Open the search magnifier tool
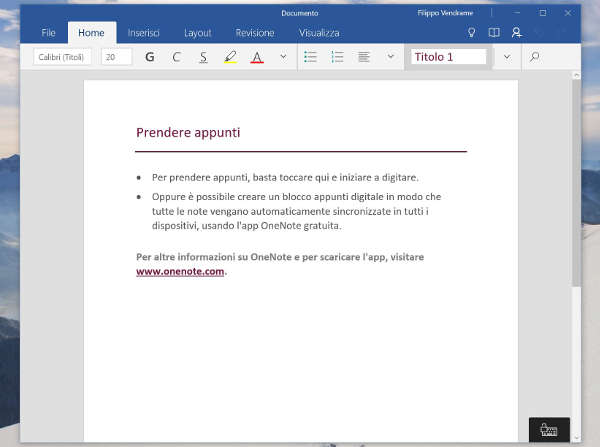 pos(535,57)
